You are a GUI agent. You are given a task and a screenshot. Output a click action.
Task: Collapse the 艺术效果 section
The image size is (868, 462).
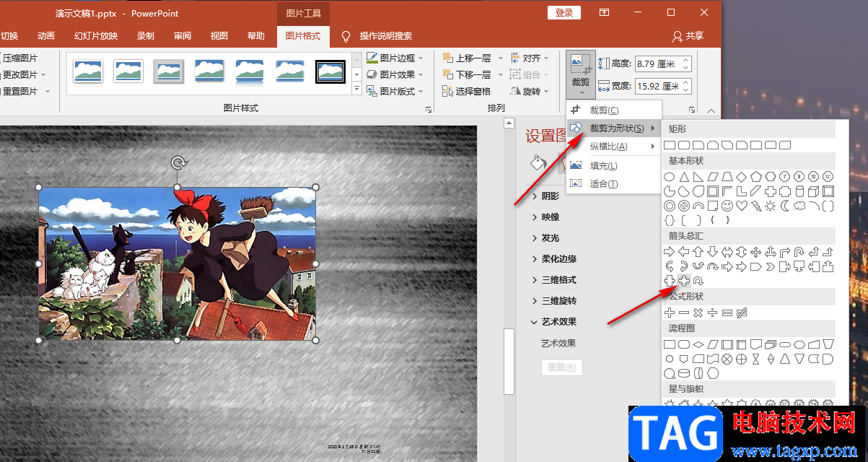554,321
